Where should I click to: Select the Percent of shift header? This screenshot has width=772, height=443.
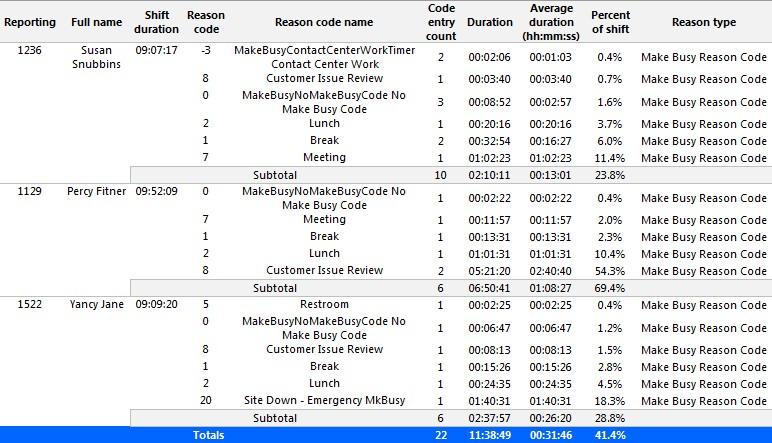pos(611,22)
